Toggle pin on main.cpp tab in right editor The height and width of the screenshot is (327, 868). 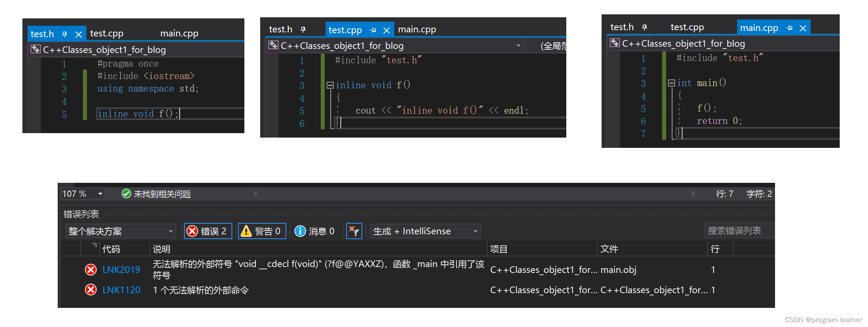[x=789, y=28]
